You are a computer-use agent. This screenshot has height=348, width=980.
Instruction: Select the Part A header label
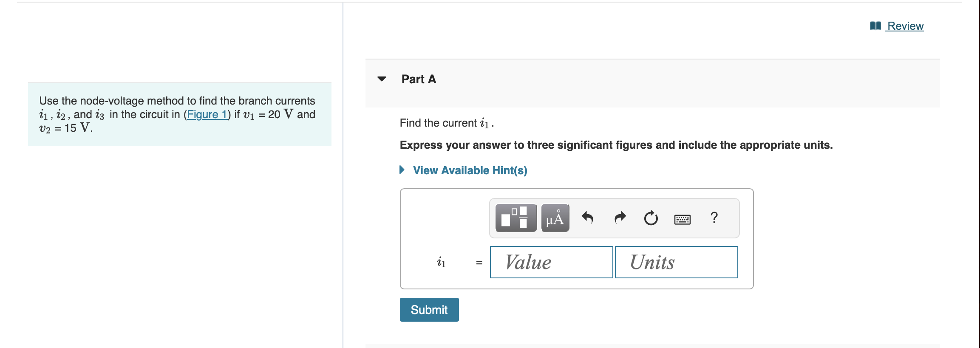click(418, 79)
